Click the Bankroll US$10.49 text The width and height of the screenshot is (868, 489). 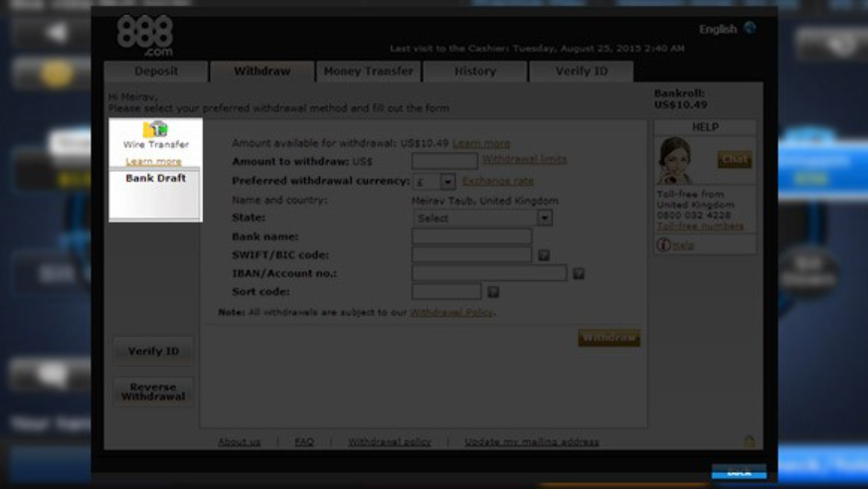(681, 99)
